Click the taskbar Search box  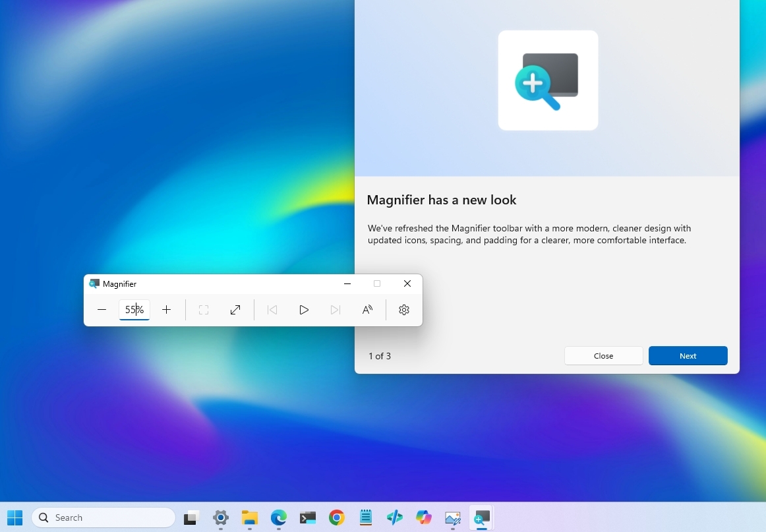(x=103, y=518)
